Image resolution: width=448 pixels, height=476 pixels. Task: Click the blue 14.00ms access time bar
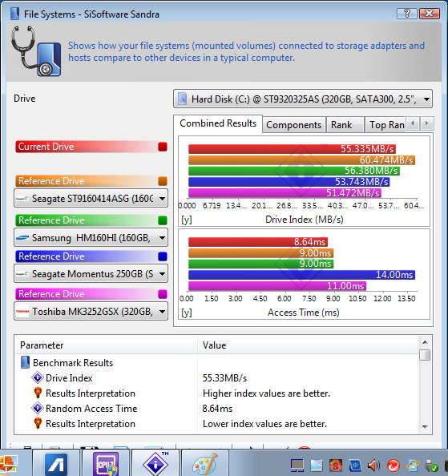pyautogui.click(x=301, y=275)
